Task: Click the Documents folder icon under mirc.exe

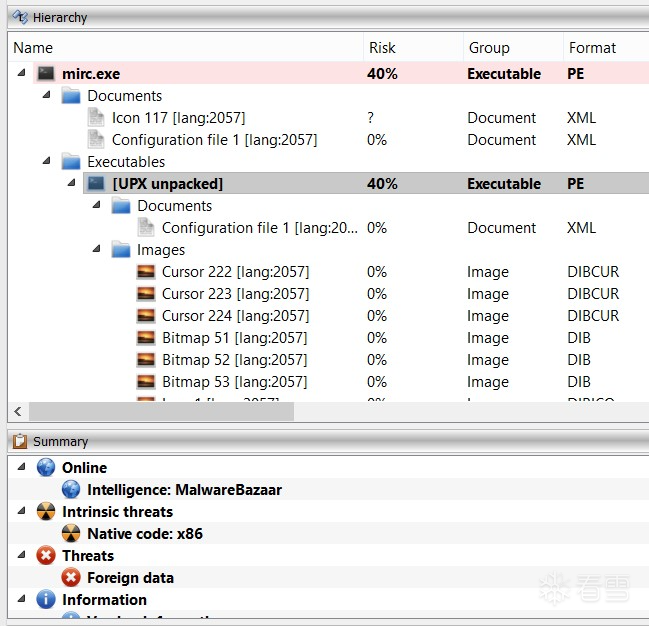Action: 71,96
